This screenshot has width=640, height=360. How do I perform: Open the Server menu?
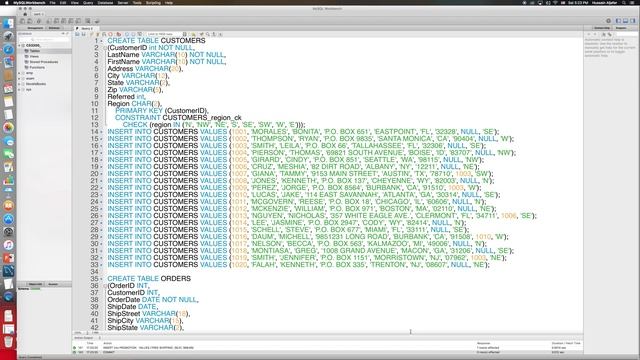point(123,2)
